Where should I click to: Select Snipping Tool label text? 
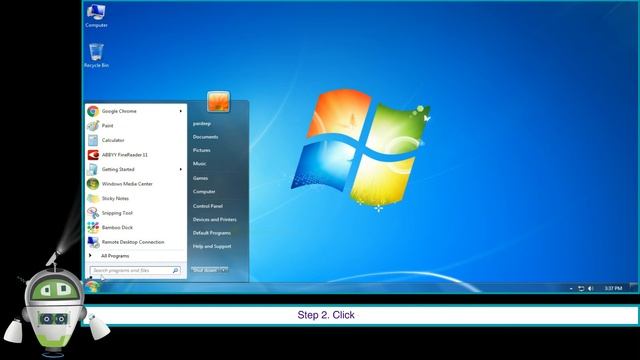117,213
